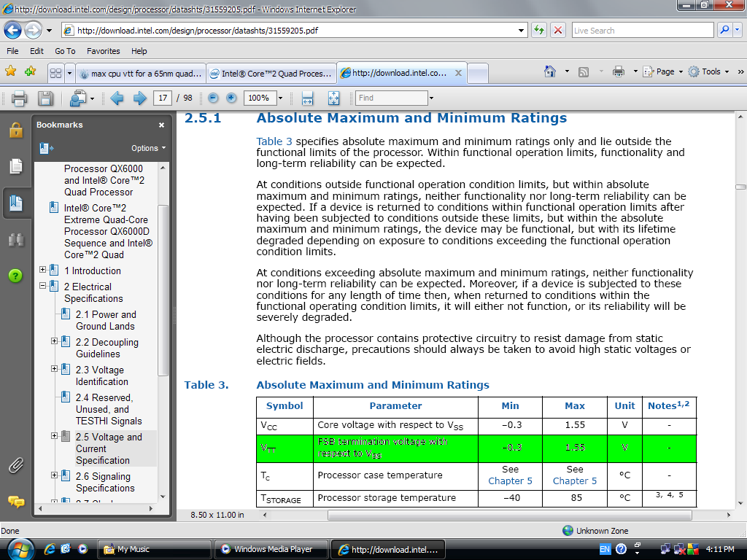Open the Attachments paperclip panel
The width and height of the screenshot is (747, 560).
click(x=16, y=465)
